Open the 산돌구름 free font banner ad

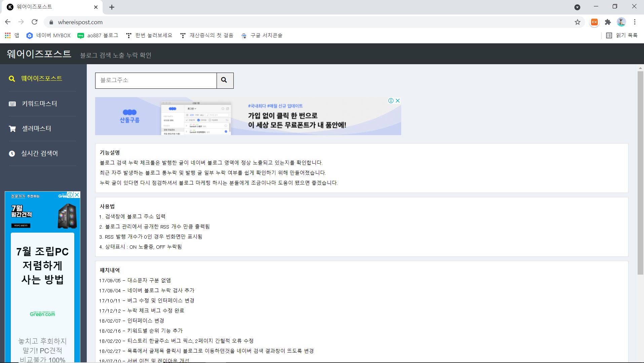[248, 116]
